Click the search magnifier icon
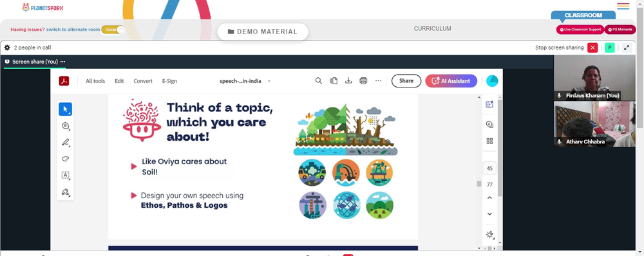 click(x=319, y=81)
